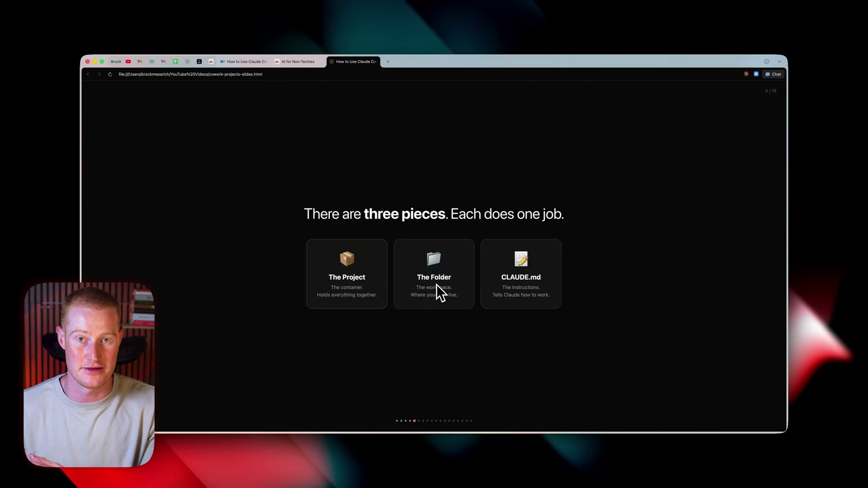This screenshot has width=868, height=488.
Task: Open the browser downloads icon
Action: click(x=767, y=61)
